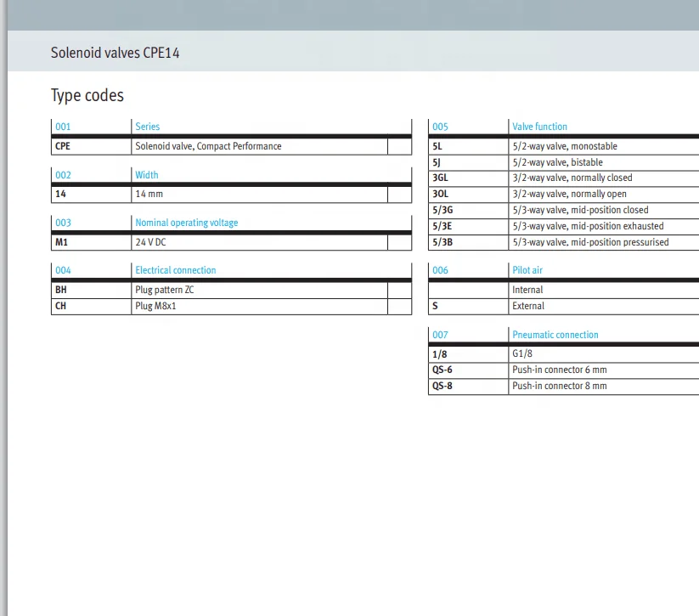Image resolution: width=699 pixels, height=616 pixels.
Task: Select the '003' code number
Action: [x=63, y=222]
